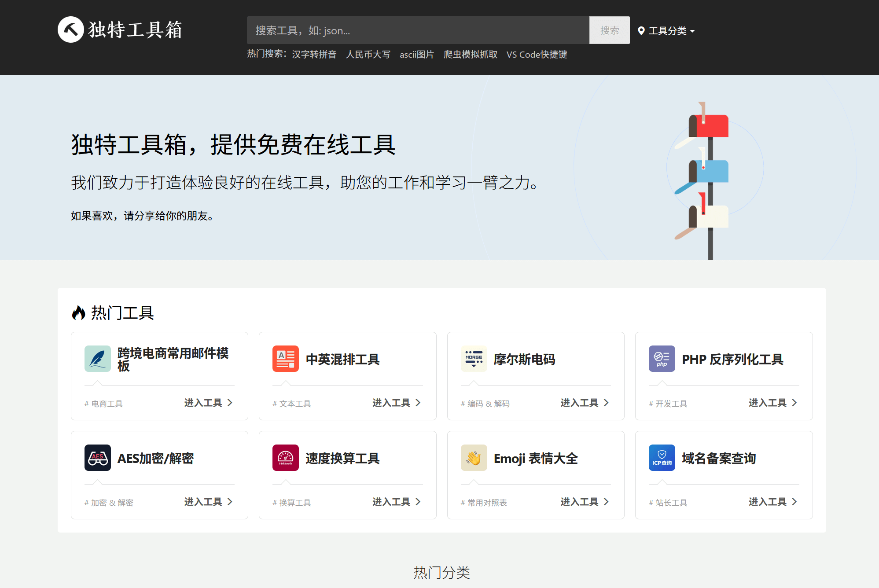Viewport: 879px width, 588px height.
Task: Click the 搜索 search button
Action: click(609, 30)
